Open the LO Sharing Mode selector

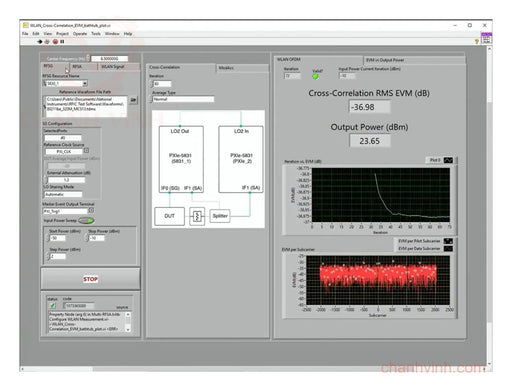(x=63, y=194)
